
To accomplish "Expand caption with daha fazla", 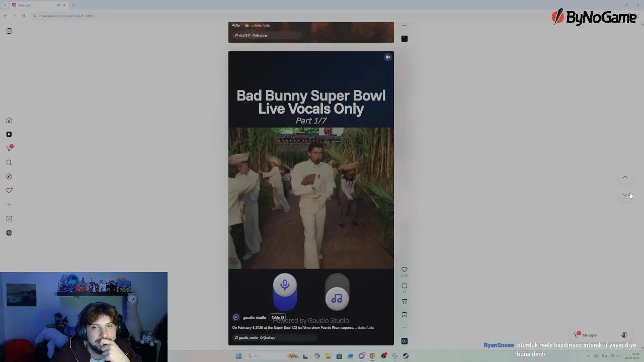I will pos(366,328).
